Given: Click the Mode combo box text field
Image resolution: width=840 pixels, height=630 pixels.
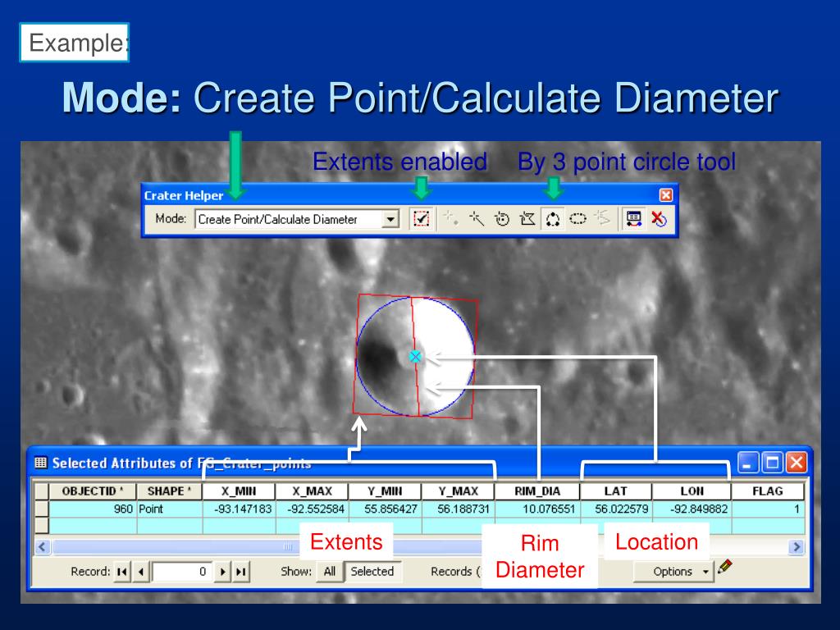Looking at the screenshot, I should (290, 219).
